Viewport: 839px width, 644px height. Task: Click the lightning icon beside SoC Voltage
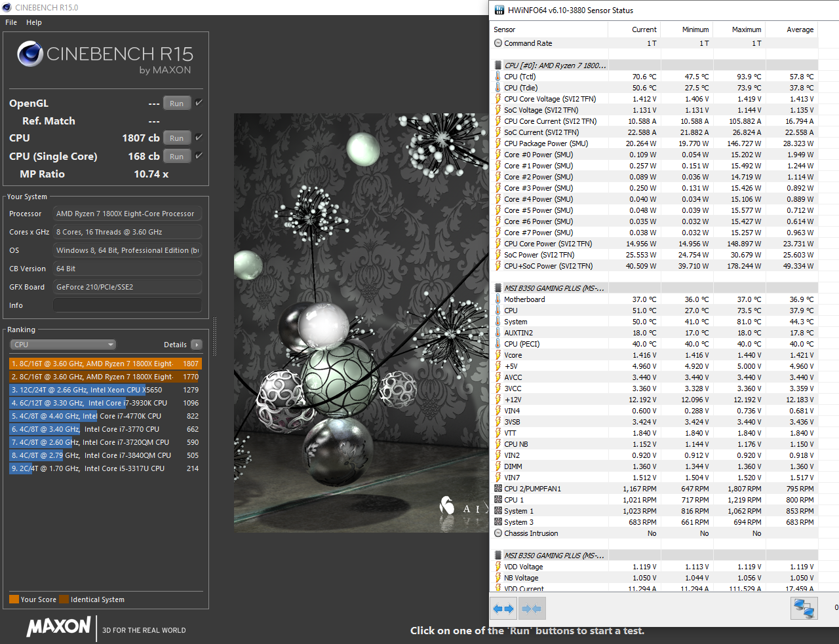coord(498,110)
